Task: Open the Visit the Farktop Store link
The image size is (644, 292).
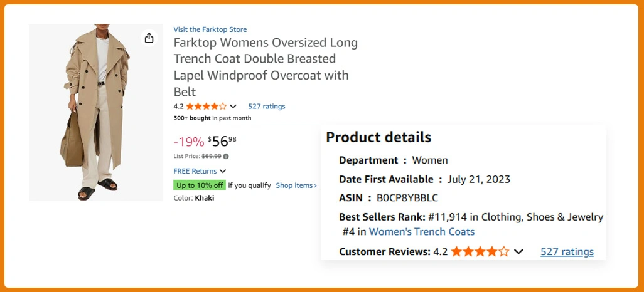Action: (x=210, y=29)
